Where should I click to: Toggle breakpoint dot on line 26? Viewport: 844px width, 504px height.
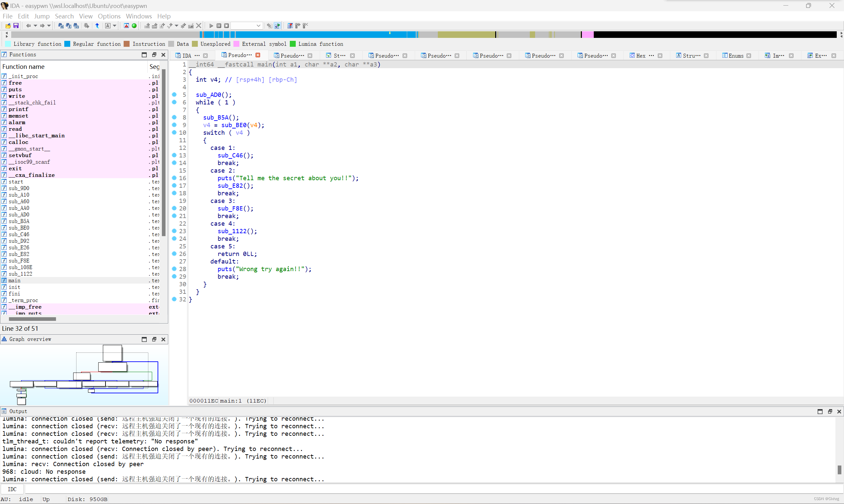(x=174, y=254)
